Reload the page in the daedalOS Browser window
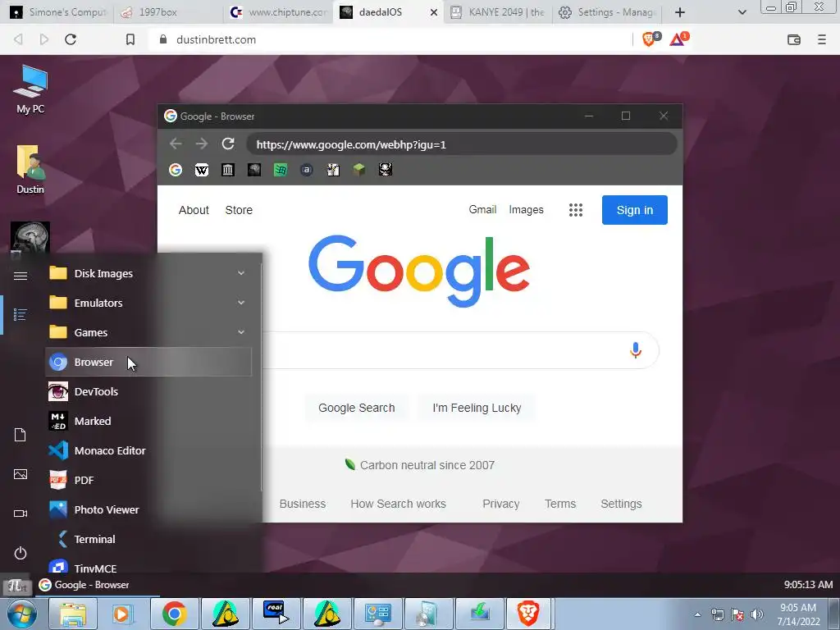The image size is (840, 630). tap(228, 144)
